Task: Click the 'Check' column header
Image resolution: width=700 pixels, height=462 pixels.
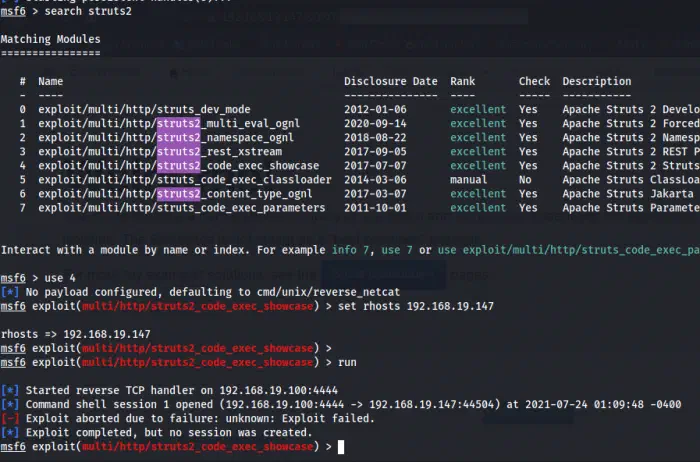Action: [x=534, y=81]
